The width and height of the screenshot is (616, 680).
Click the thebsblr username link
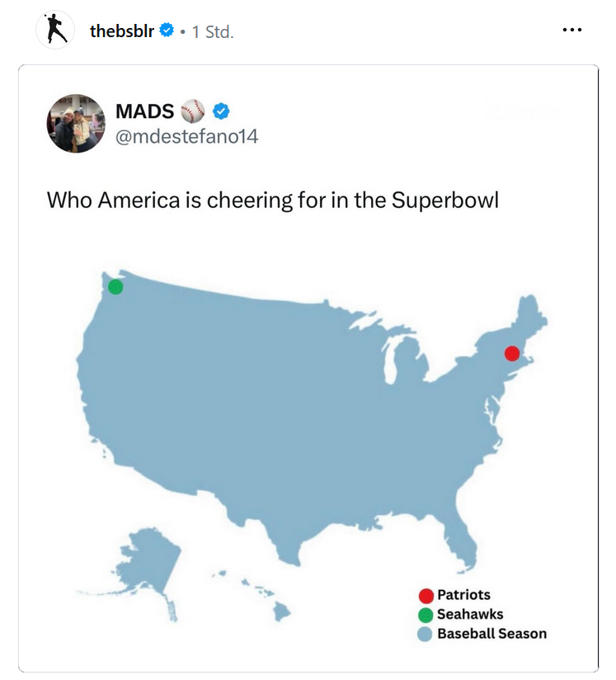point(122,31)
